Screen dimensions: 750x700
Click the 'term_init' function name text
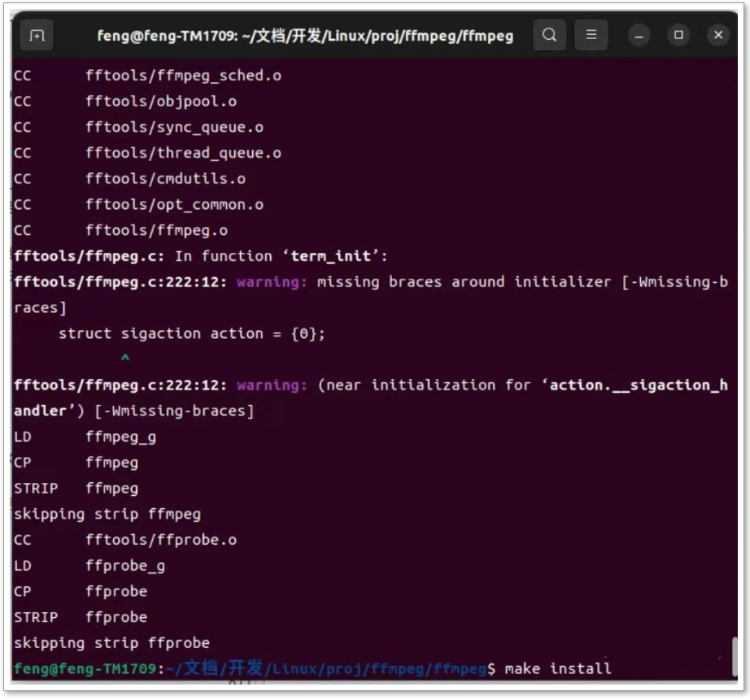pos(330,256)
